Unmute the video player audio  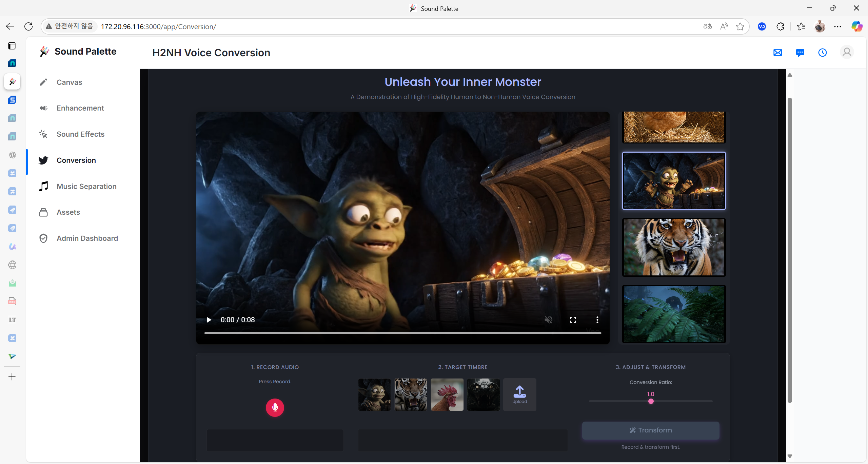548,320
